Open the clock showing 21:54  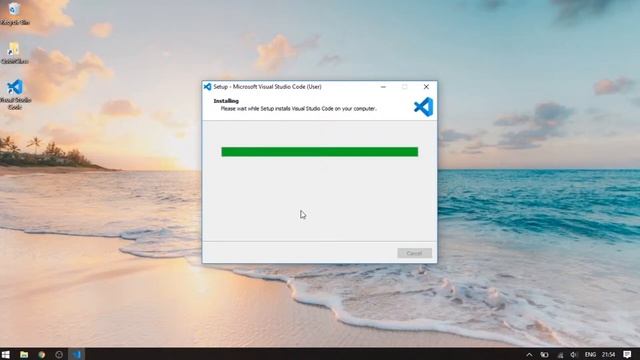[x=608, y=355]
